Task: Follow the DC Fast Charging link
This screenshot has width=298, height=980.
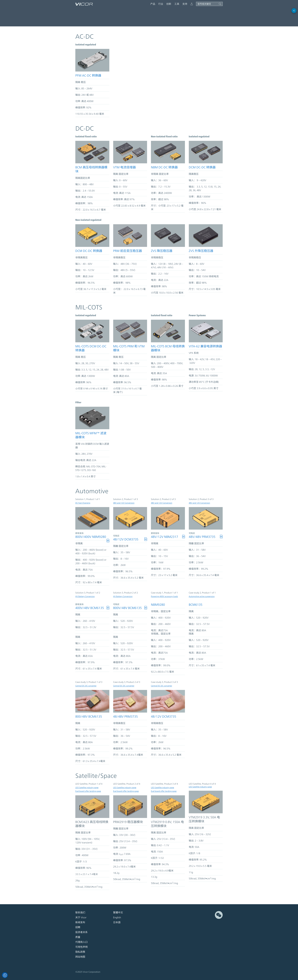Action: coord(83,503)
